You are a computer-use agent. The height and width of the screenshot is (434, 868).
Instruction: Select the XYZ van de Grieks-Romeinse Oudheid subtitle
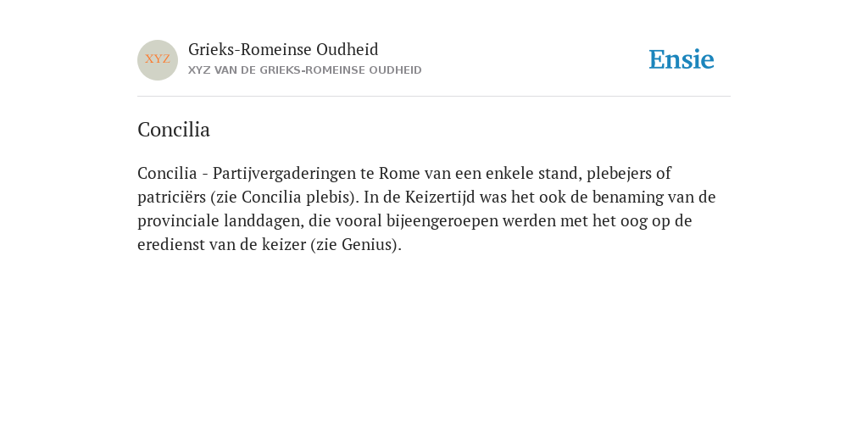305,70
